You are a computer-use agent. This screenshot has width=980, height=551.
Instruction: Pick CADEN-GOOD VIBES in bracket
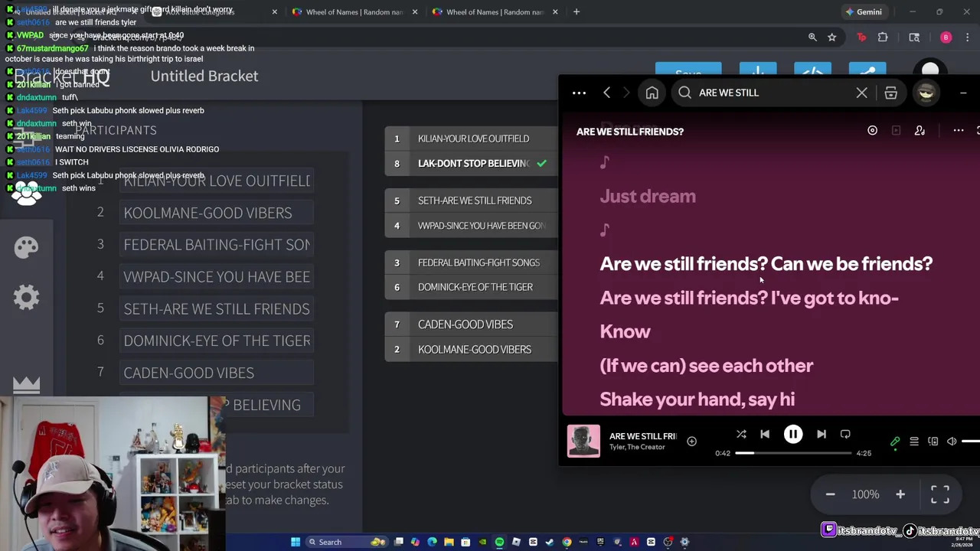coord(471,324)
